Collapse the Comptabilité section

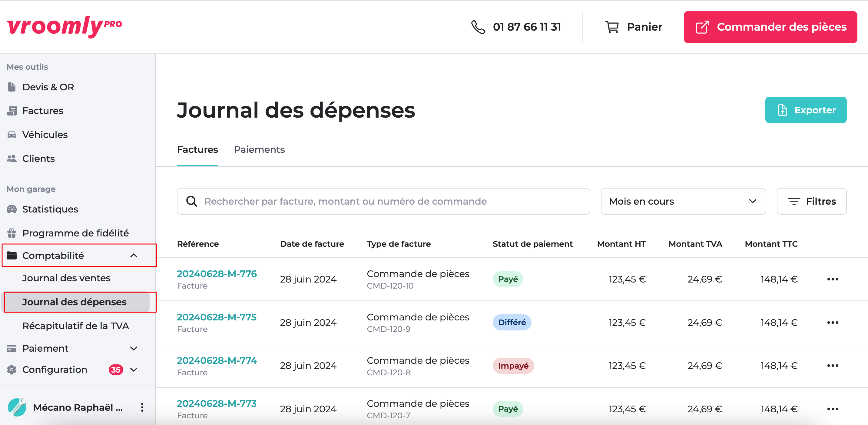134,256
